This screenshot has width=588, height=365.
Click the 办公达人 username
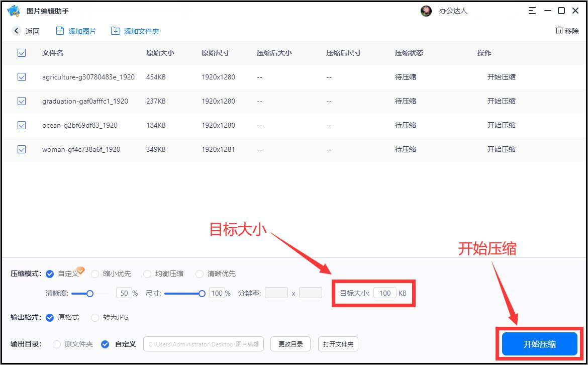453,11
